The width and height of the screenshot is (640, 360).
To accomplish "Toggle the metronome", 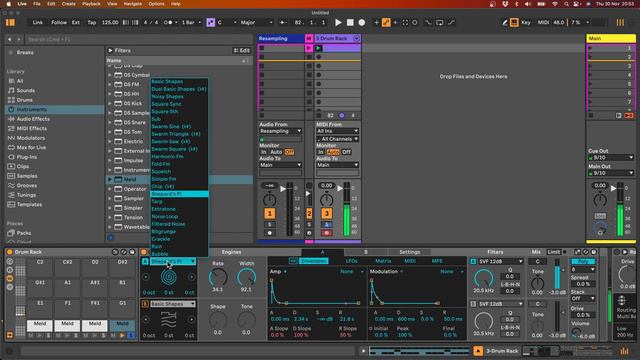I will (x=169, y=22).
